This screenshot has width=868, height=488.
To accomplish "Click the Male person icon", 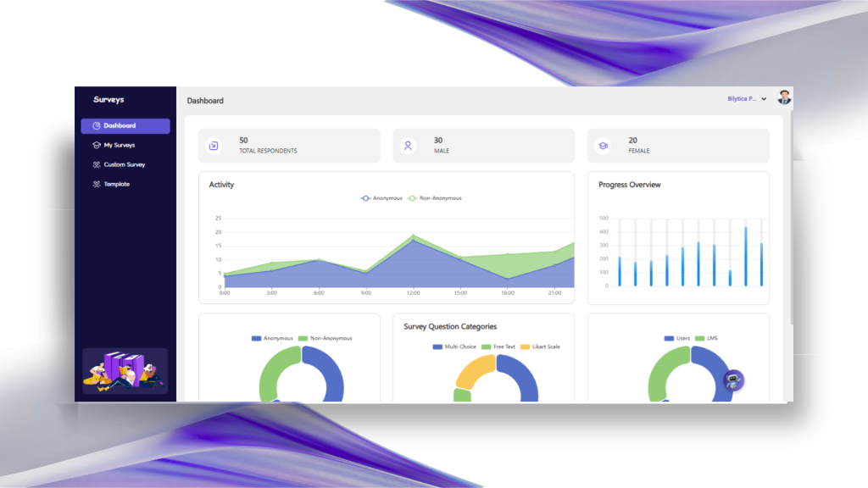I will pos(408,146).
